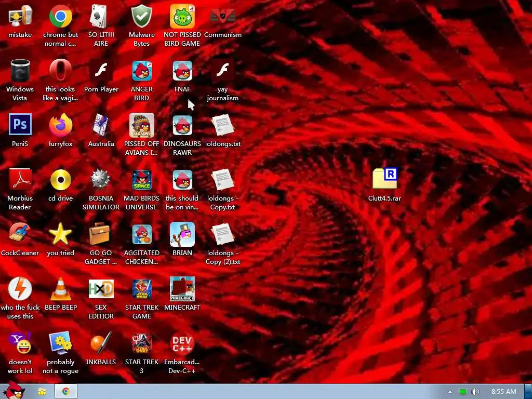Open the Malware Bytes shield icon

click(x=141, y=16)
